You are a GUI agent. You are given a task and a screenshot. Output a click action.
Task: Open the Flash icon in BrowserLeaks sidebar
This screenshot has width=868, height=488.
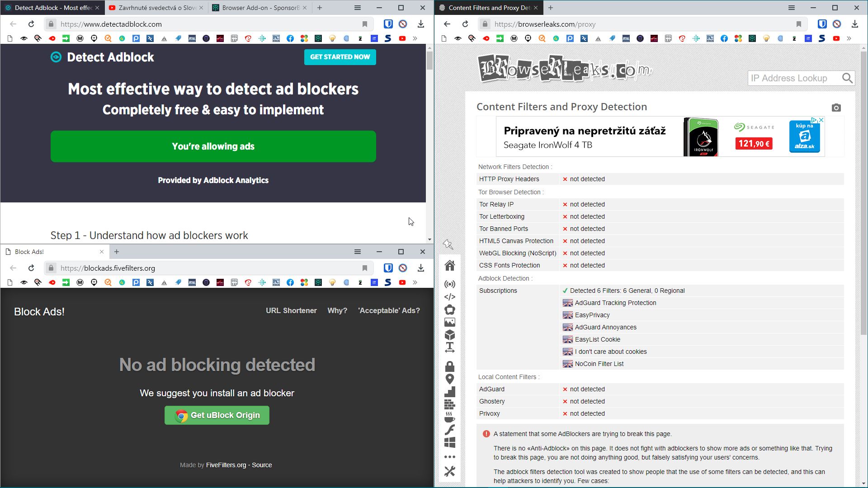point(449,430)
